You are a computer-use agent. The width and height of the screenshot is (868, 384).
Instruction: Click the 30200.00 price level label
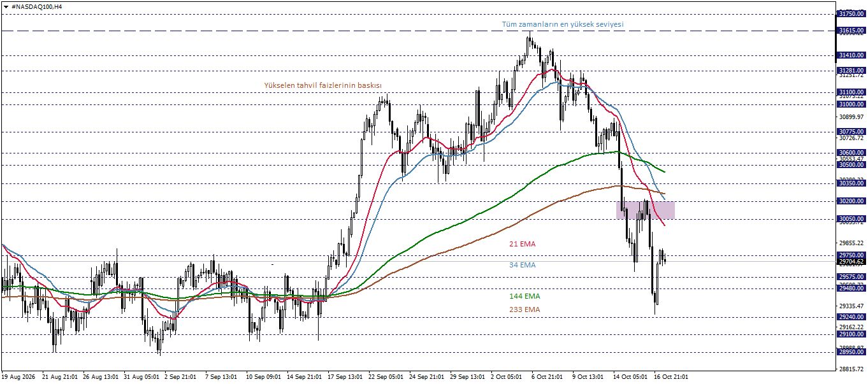click(851, 201)
